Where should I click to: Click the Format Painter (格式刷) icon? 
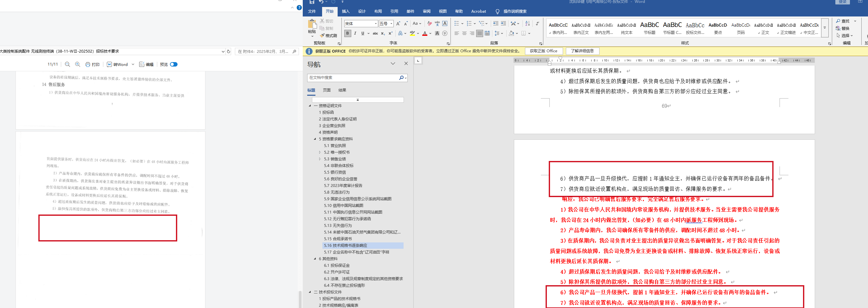328,35
